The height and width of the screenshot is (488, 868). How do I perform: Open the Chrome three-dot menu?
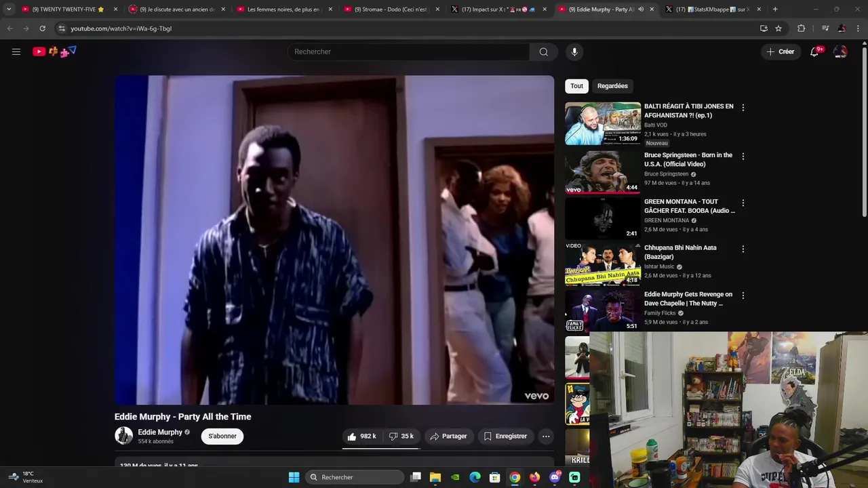(858, 28)
